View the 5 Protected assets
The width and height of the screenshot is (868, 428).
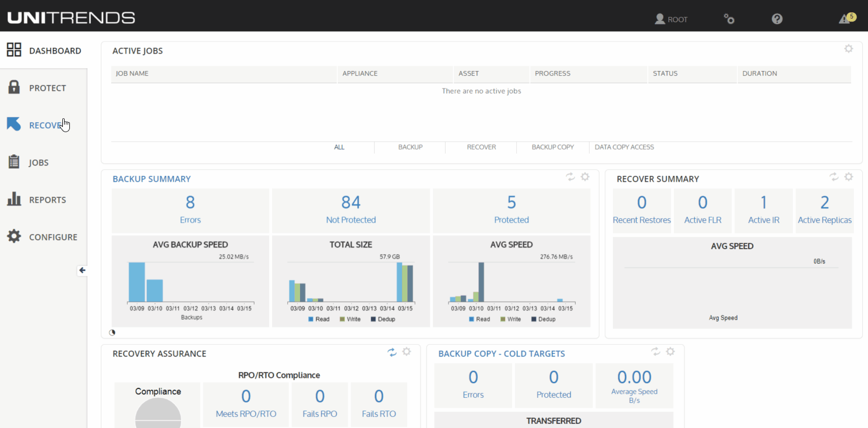[x=511, y=210]
